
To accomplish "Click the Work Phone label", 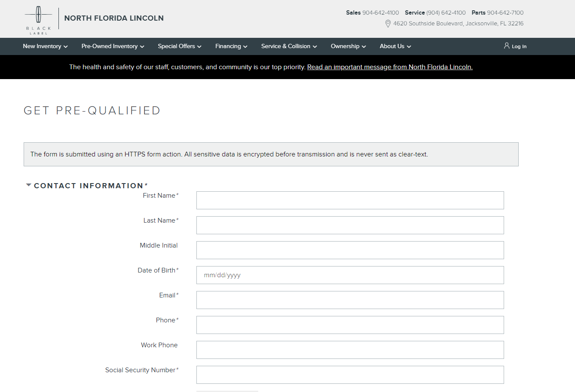I will coord(159,345).
